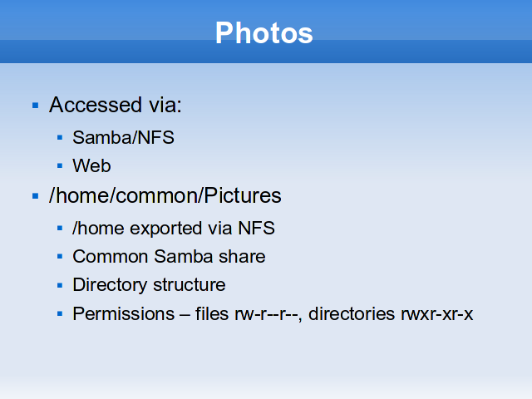Screen dimensions: 532x399
Task: Click the bullet marker beside 'Samba/NFS'
Action: tap(60, 138)
